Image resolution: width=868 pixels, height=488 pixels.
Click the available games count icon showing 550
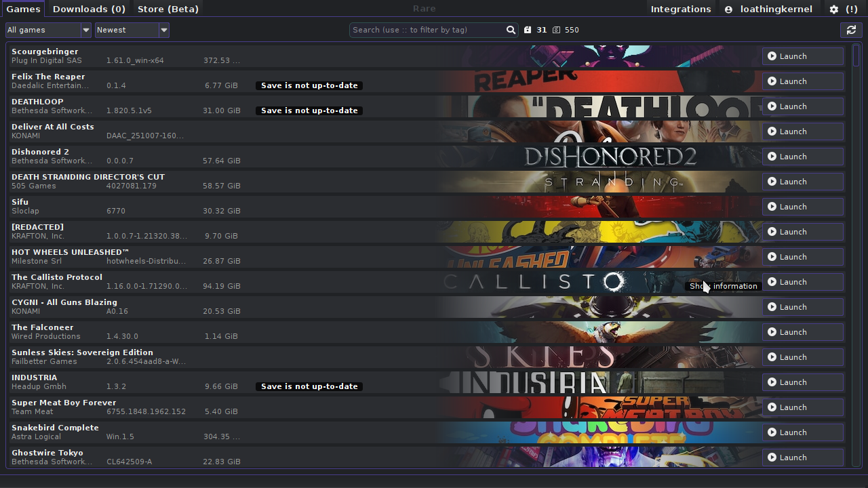tap(557, 30)
